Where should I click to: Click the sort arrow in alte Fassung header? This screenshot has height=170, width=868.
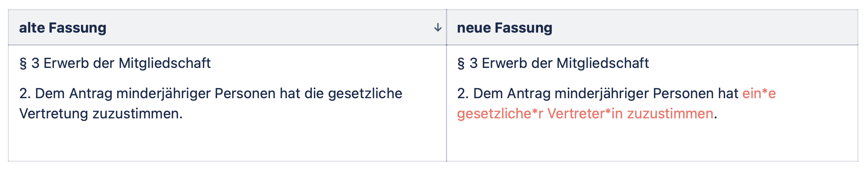437,28
